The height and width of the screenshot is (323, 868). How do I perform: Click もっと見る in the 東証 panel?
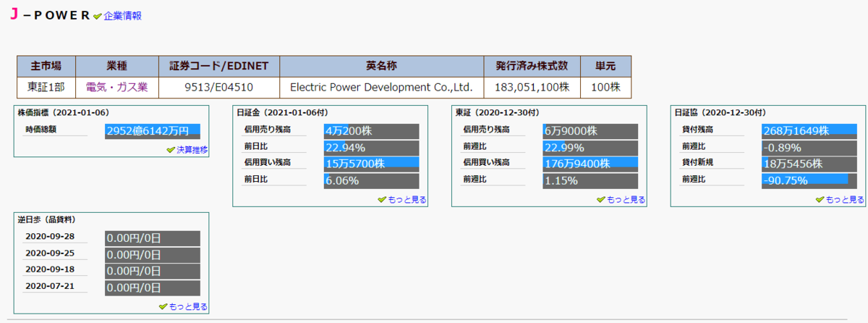626,199
